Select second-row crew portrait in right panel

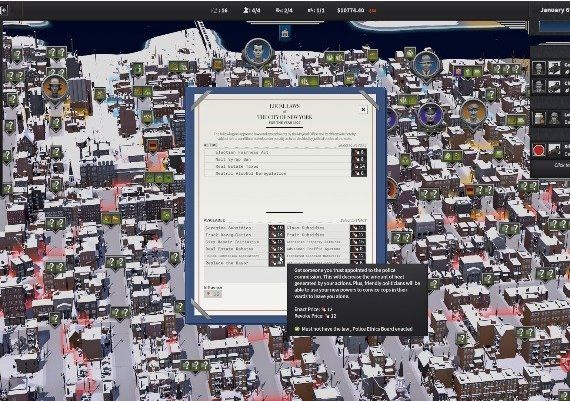pos(539,86)
